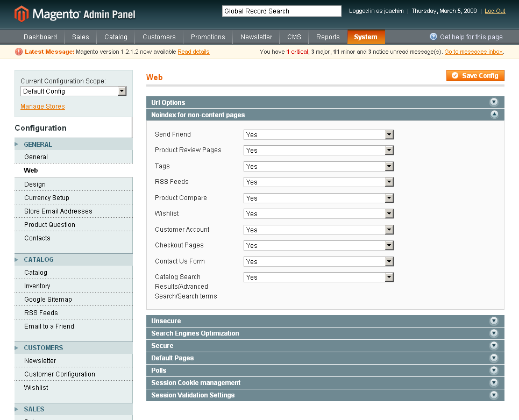Screen dimensions: 519x420
Task: Expand Search Engines Optimization section
Action: point(494,333)
